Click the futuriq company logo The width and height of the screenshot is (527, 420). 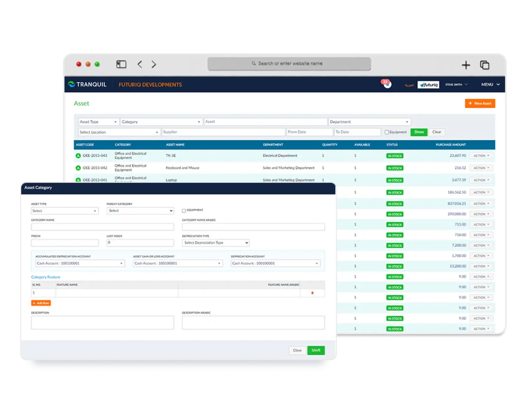pyautogui.click(x=428, y=85)
